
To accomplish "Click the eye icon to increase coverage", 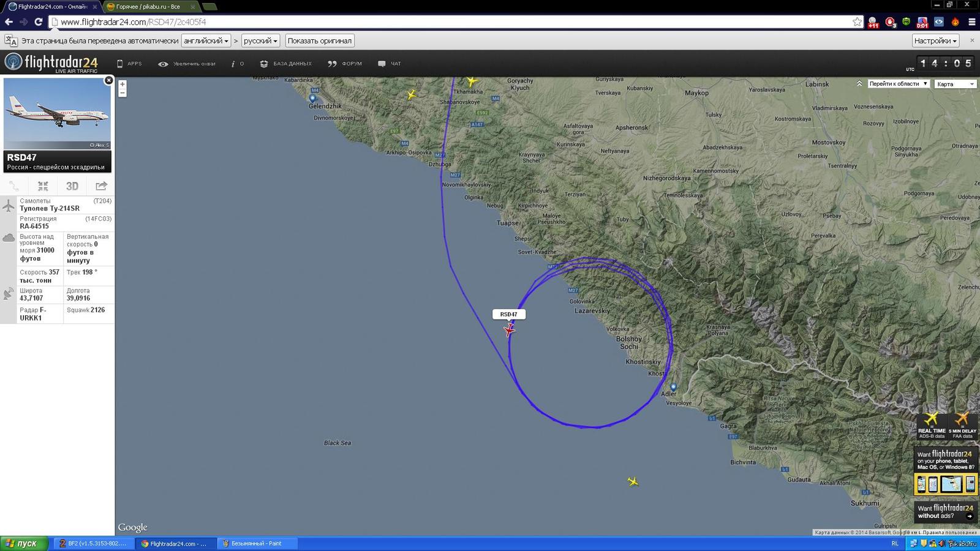I will [163, 64].
